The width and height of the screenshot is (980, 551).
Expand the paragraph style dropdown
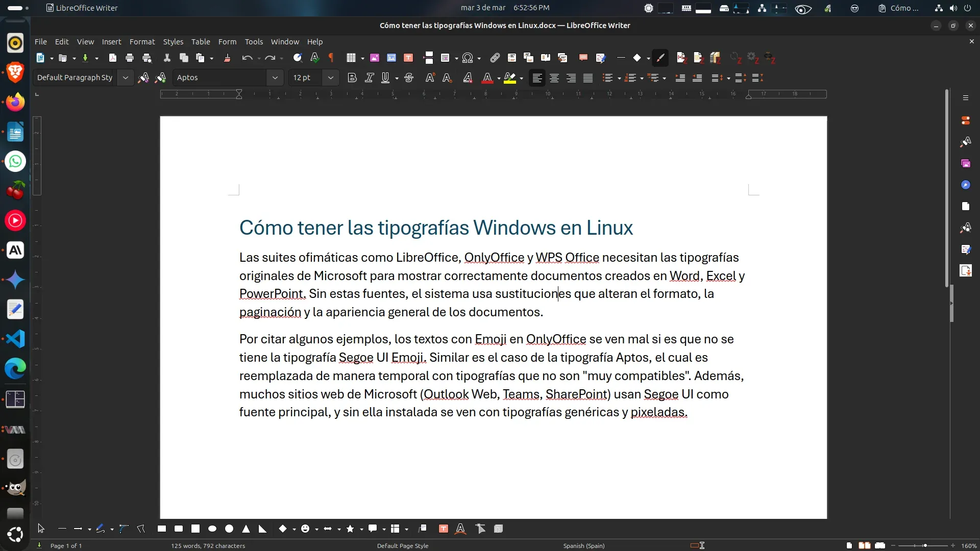126,78
